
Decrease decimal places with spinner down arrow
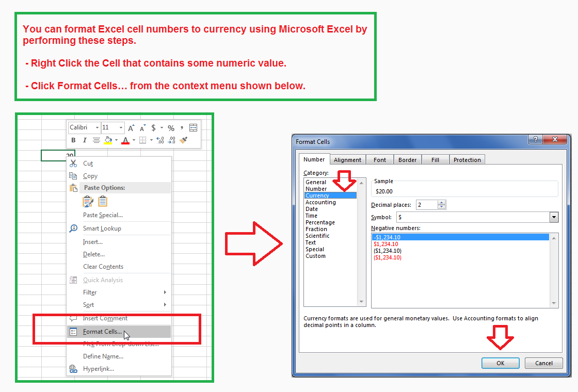click(441, 207)
